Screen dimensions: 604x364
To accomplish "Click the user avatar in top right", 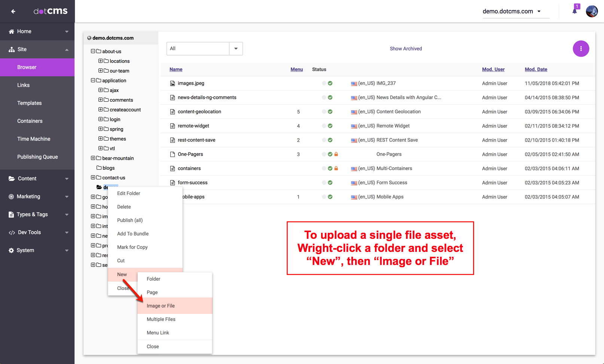I will pyautogui.click(x=592, y=11).
